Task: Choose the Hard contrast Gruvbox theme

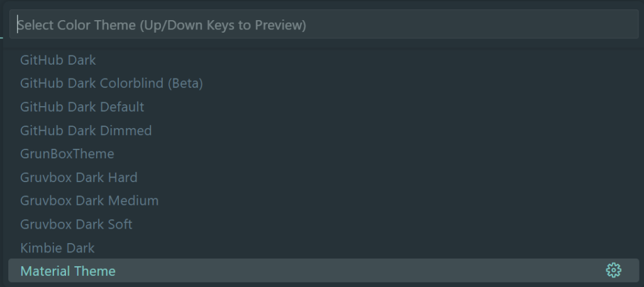Action: (79, 177)
